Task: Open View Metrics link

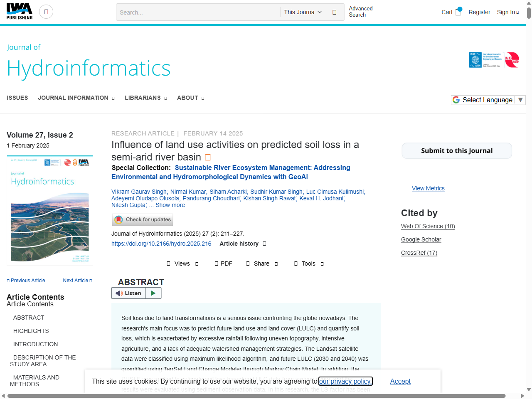Action: click(x=428, y=188)
